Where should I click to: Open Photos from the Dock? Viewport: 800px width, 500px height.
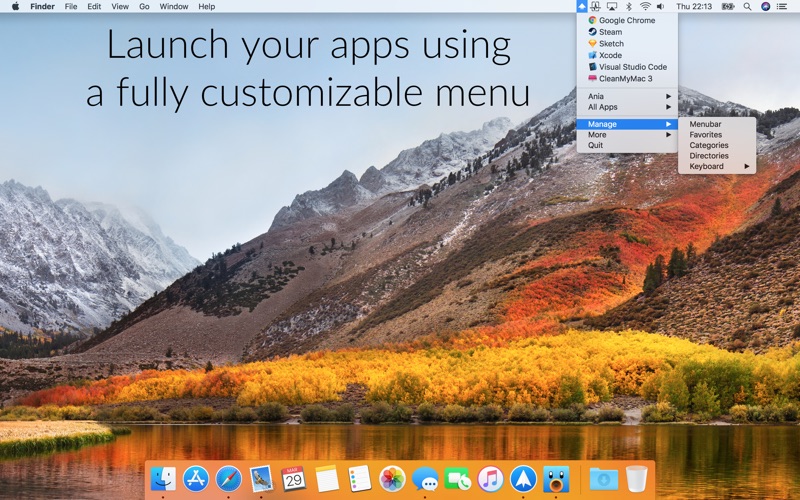point(392,479)
